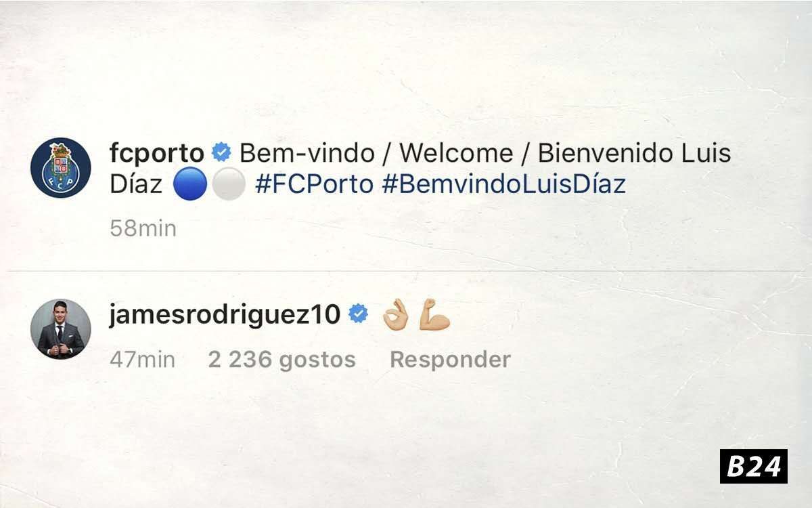Open jamesrodriguez10 profile avatar
The height and width of the screenshot is (508, 812).
pyautogui.click(x=61, y=329)
